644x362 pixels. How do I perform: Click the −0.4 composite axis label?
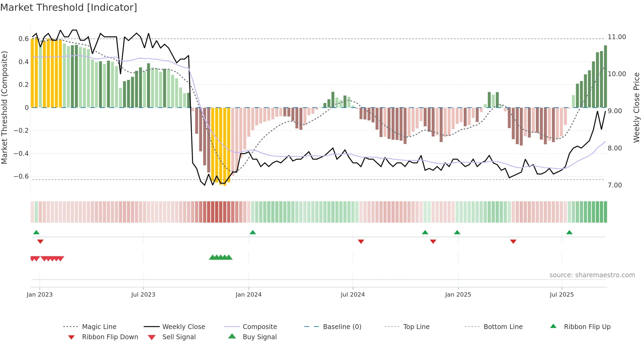click(21, 154)
